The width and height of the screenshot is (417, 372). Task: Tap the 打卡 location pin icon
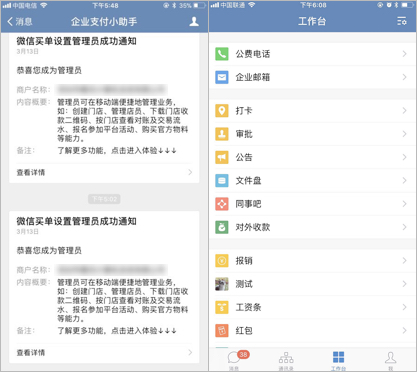[222, 110]
